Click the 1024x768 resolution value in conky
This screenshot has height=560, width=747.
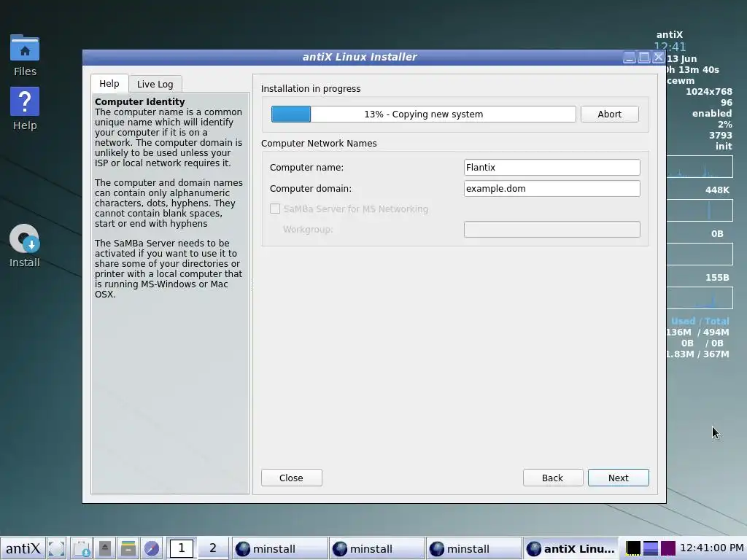(x=709, y=91)
